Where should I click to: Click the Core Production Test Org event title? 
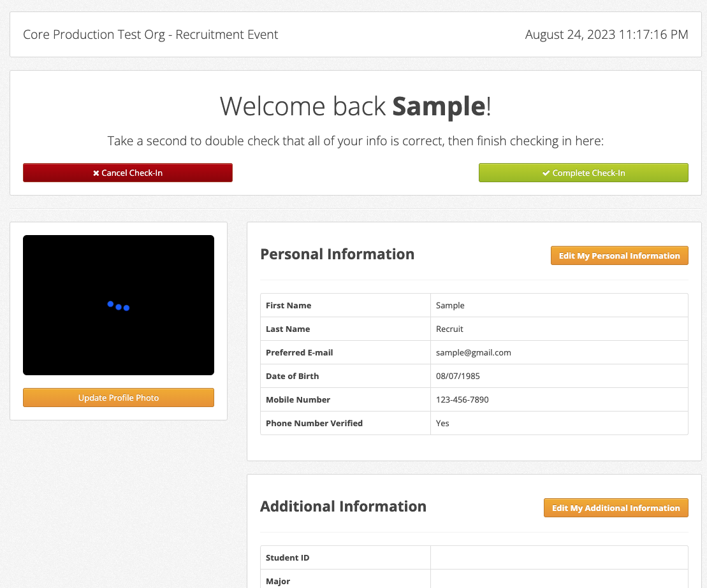pyautogui.click(x=150, y=34)
